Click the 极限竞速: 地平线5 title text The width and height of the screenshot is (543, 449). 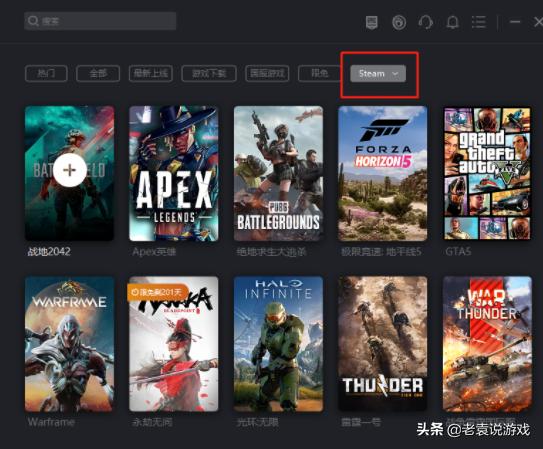click(x=381, y=252)
